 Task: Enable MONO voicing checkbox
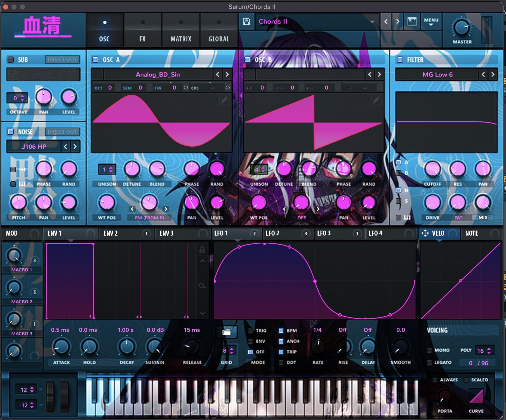pyautogui.click(x=429, y=350)
